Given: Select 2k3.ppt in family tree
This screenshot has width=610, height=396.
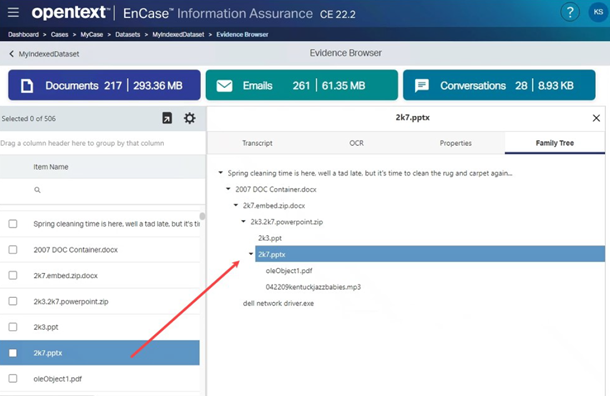Looking at the screenshot, I should pyautogui.click(x=270, y=238).
